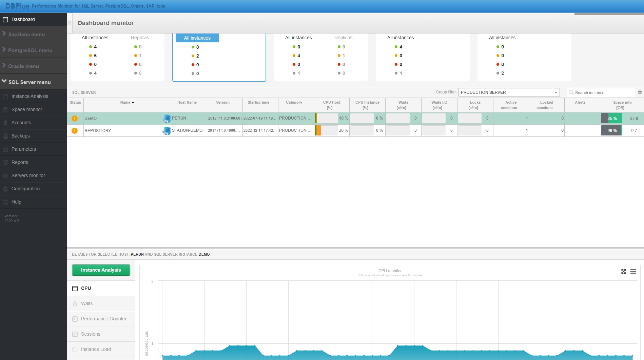Click the green Instance Analysis button
Screen dimensions: 644x360
pyautogui.click(x=101, y=270)
